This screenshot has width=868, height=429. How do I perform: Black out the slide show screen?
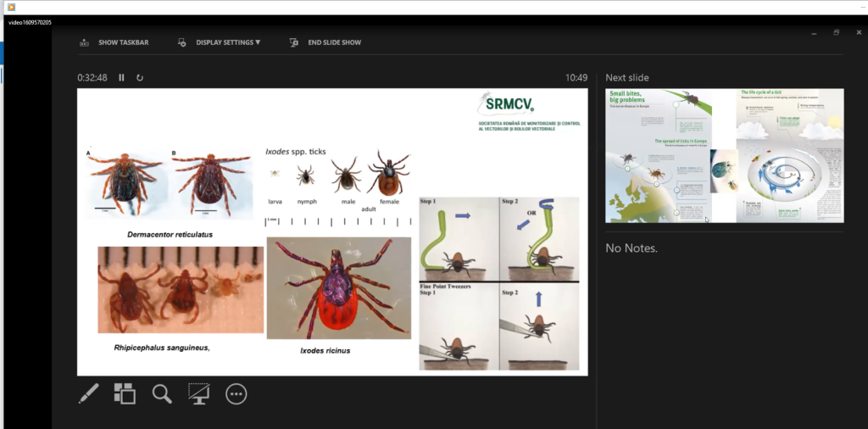[199, 393]
